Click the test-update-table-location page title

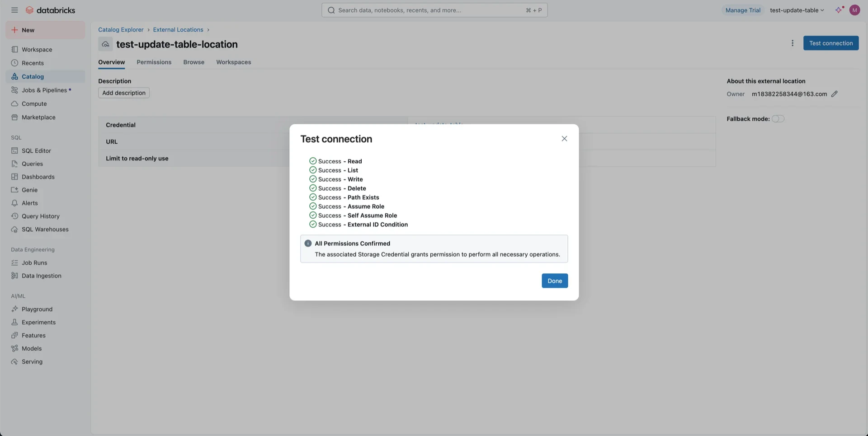point(177,44)
